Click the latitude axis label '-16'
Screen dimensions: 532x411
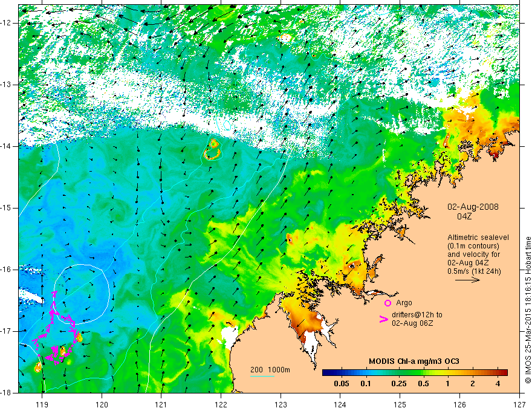(x=6, y=270)
